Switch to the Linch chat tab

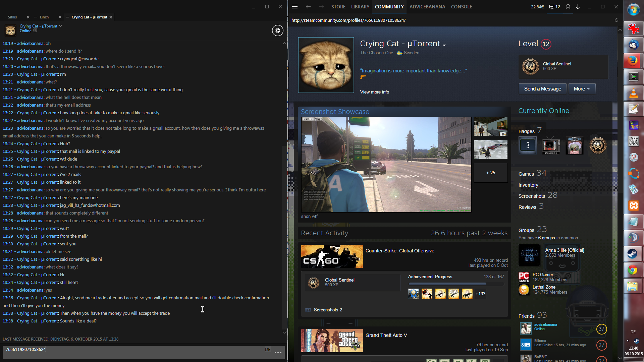tap(44, 17)
